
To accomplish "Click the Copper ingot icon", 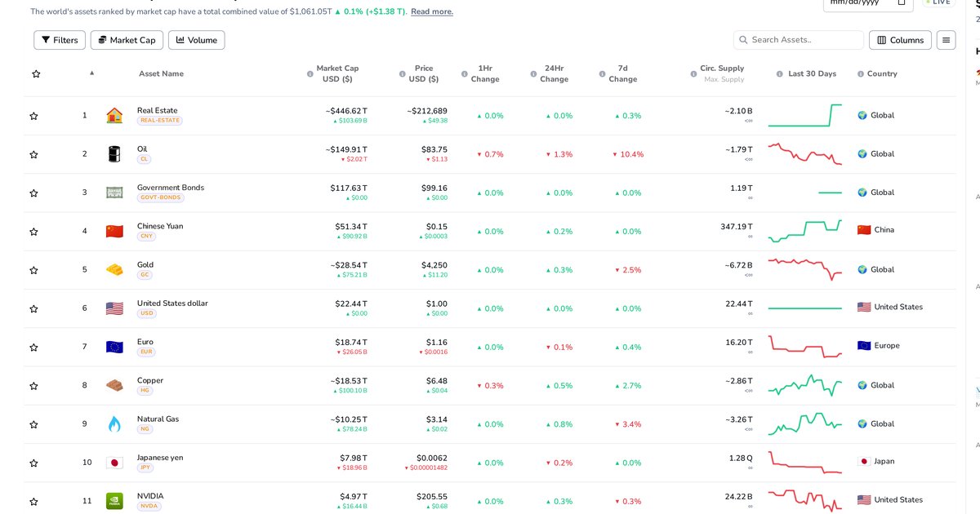I will point(114,385).
